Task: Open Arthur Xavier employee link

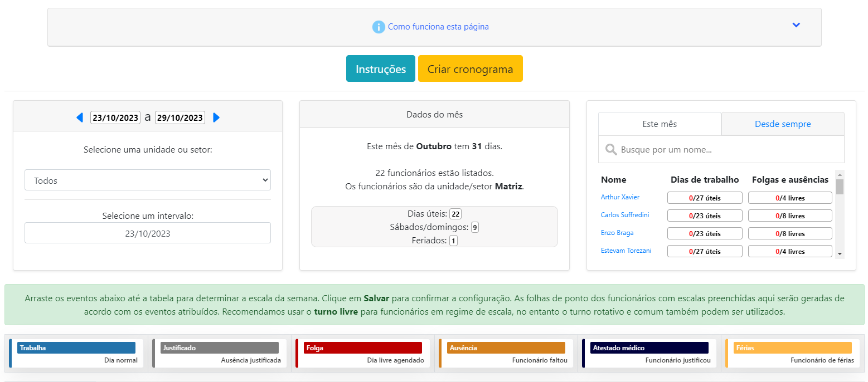Action: (x=620, y=197)
